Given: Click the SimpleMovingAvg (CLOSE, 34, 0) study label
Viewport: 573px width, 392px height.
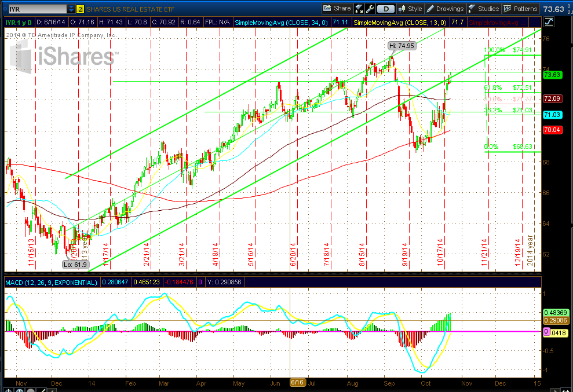Looking at the screenshot, I should 281,23.
